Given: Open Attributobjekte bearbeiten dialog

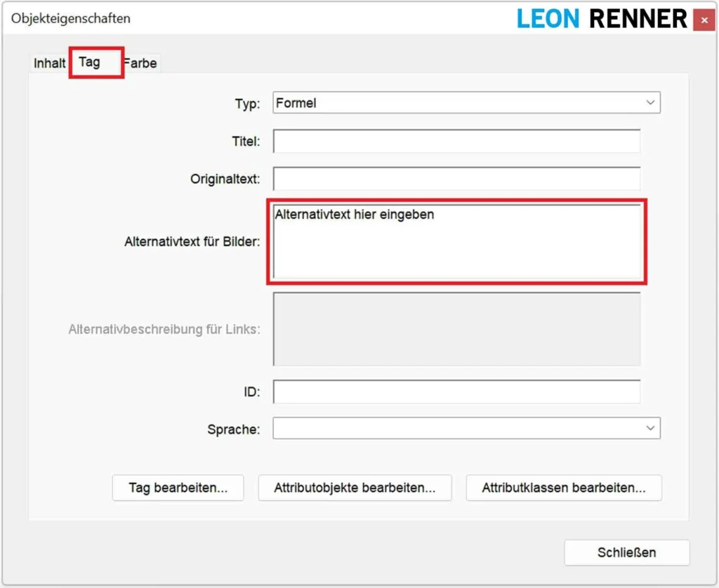Looking at the screenshot, I should 355,488.
